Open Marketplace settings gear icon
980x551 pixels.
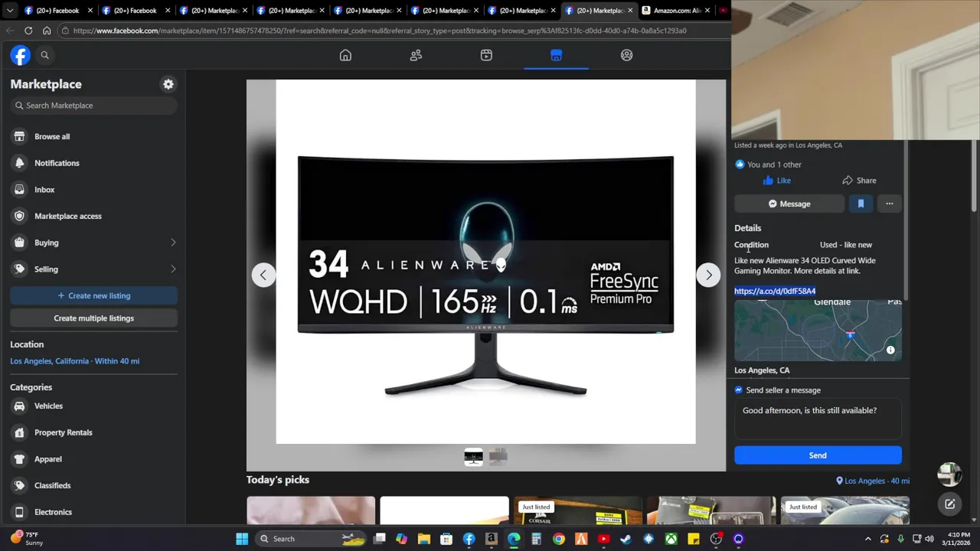[x=168, y=84]
